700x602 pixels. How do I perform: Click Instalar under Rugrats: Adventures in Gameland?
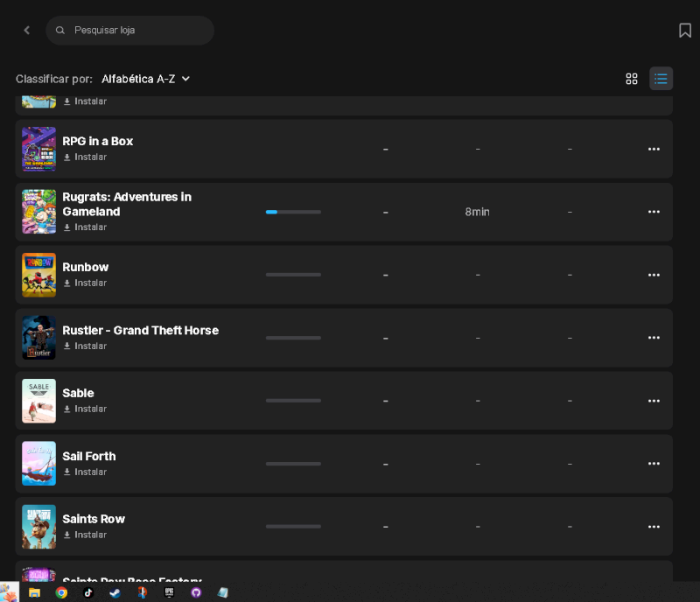(x=85, y=227)
